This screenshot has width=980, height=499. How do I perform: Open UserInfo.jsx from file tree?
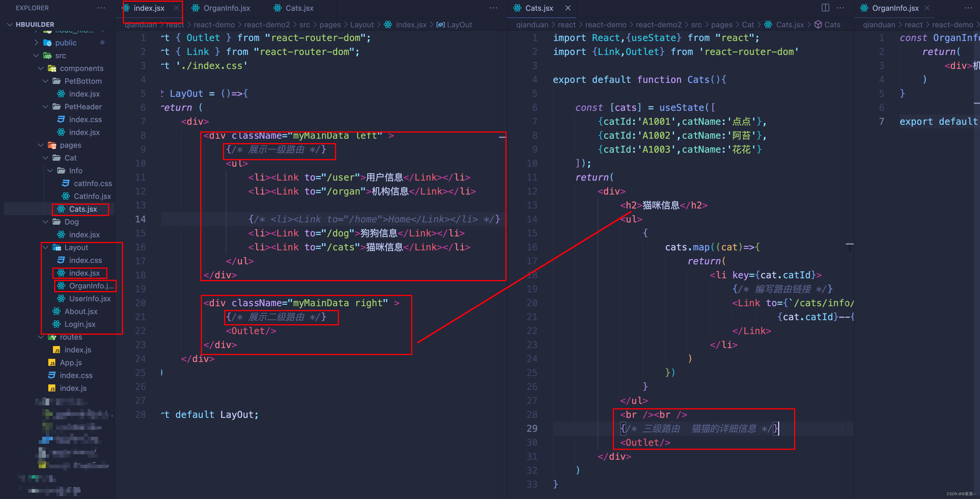point(89,299)
